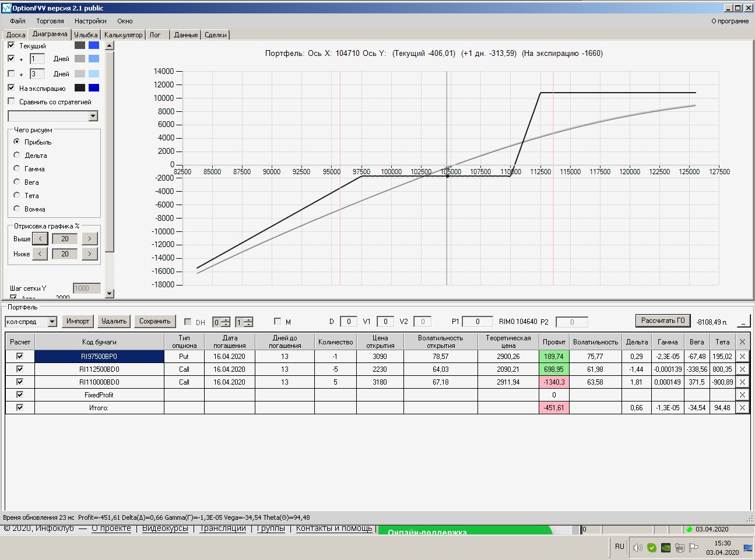
Task: Switch to the Сделки tab
Action: tap(216, 35)
